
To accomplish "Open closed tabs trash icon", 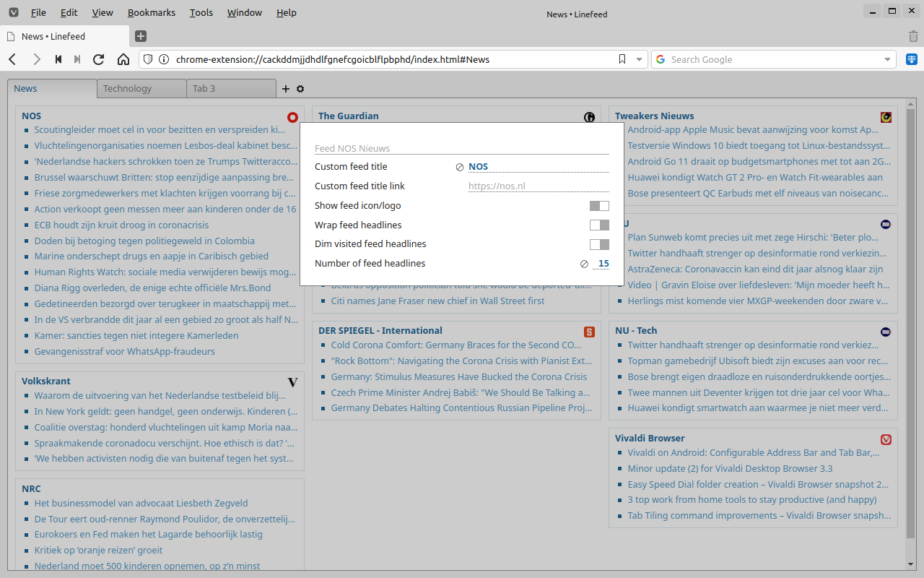I will [913, 36].
